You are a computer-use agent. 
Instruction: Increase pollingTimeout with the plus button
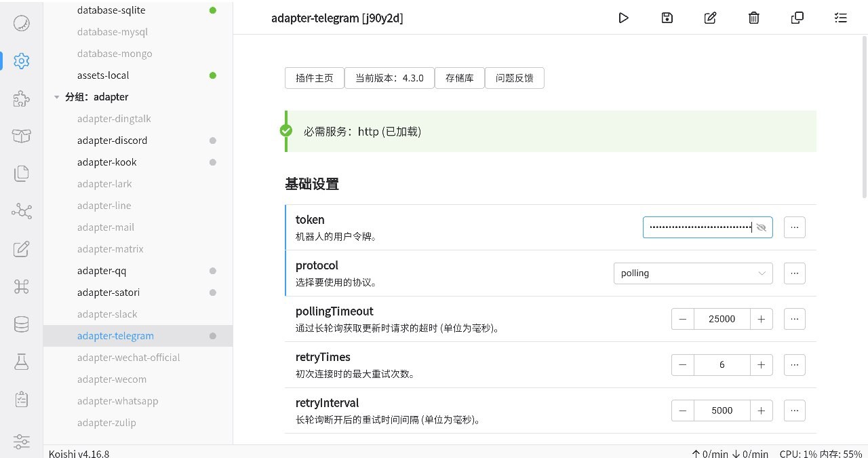coord(761,319)
